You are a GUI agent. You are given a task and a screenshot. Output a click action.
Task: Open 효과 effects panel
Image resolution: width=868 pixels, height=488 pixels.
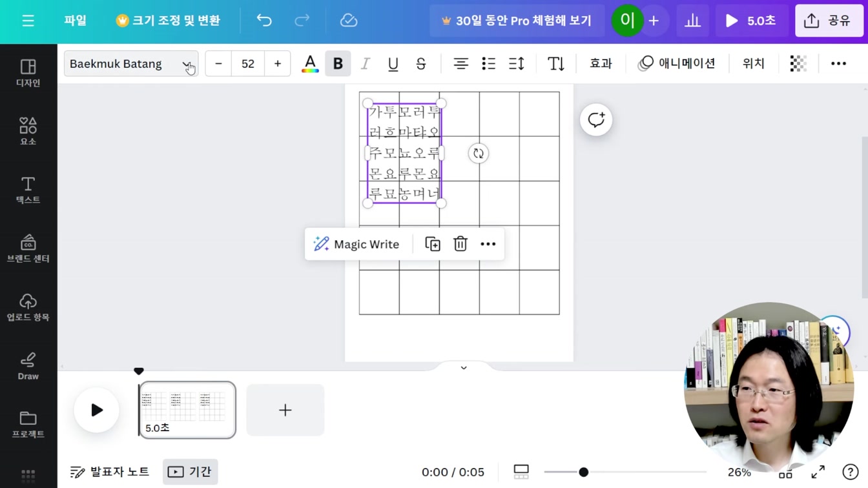coord(601,63)
